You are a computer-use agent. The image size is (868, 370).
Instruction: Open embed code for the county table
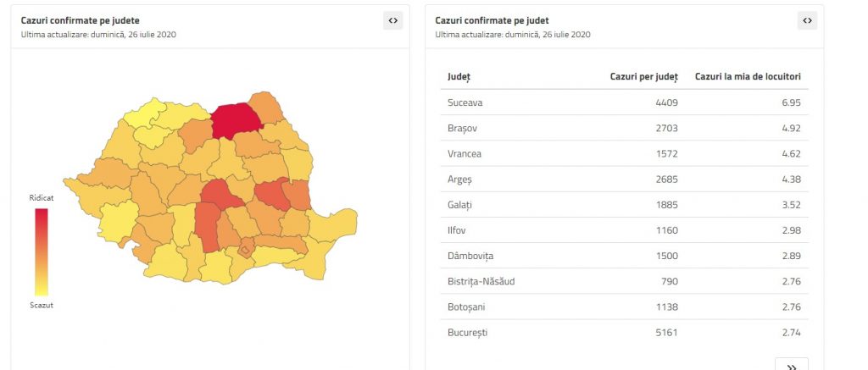coord(807,21)
